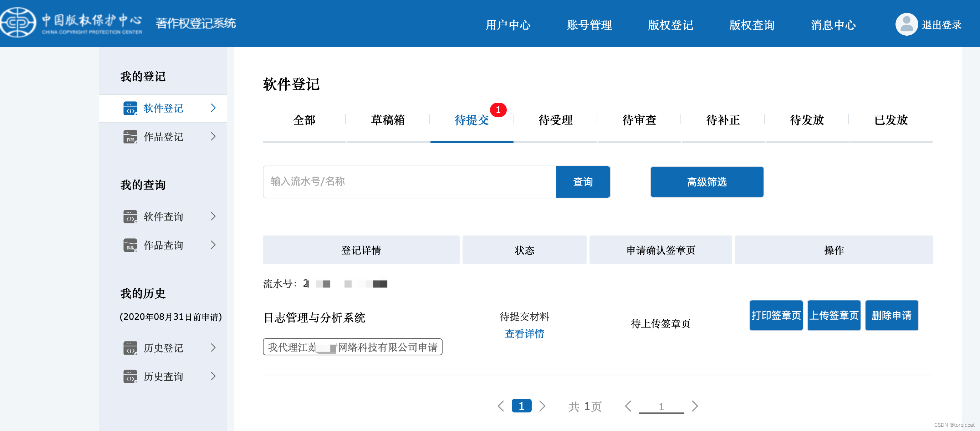The height and width of the screenshot is (431, 980).
Task: Expand 软件查询 chevron arrow
Action: (213, 217)
